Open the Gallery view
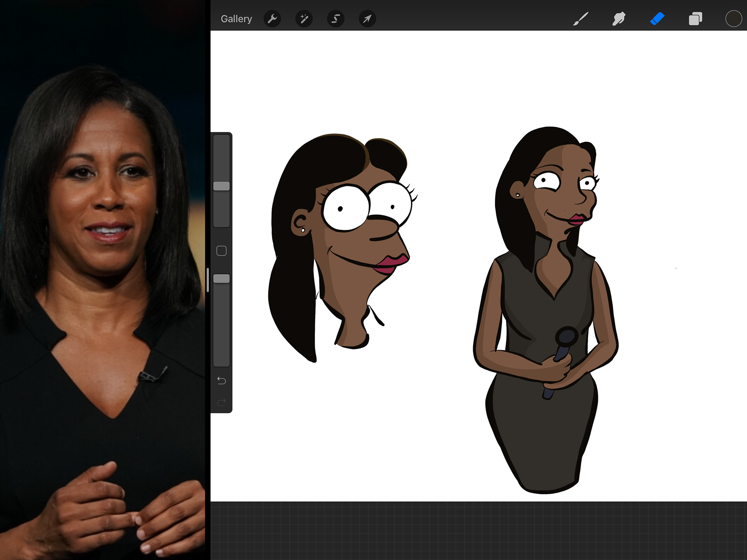The image size is (747, 560). pos(236,19)
